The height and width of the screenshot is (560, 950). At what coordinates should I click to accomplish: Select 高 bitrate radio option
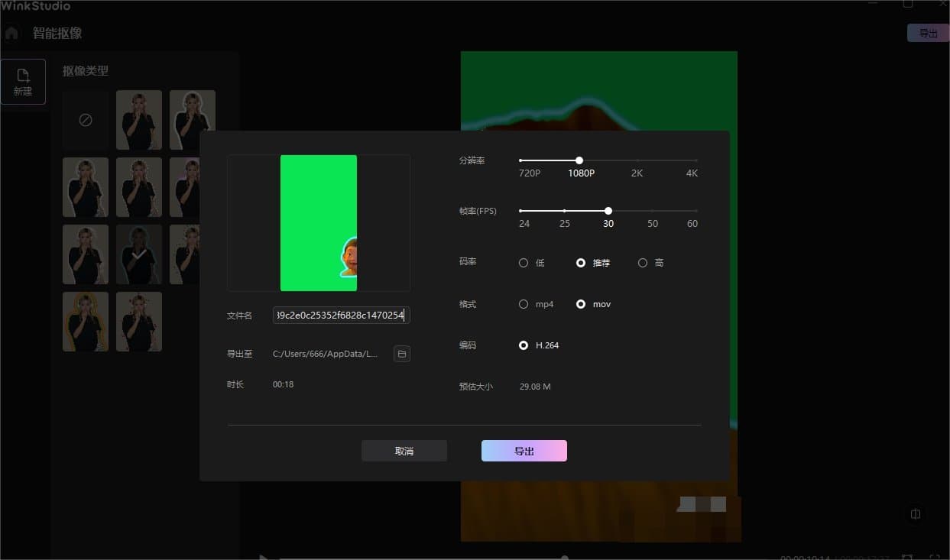[643, 263]
